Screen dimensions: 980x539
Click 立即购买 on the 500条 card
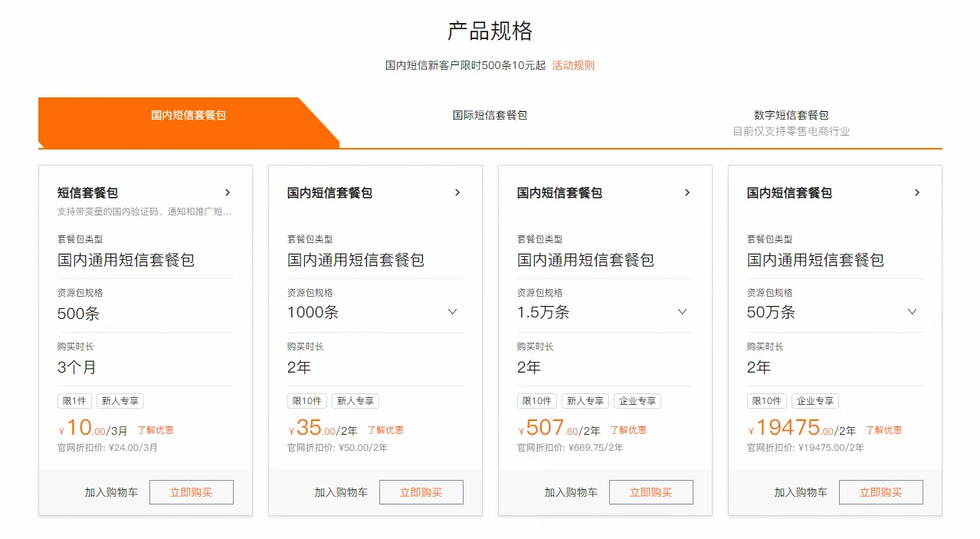[192, 492]
